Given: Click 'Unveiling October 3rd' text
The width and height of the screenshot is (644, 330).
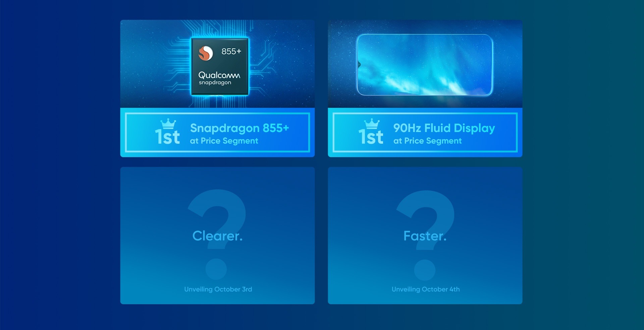Looking at the screenshot, I should [218, 289].
